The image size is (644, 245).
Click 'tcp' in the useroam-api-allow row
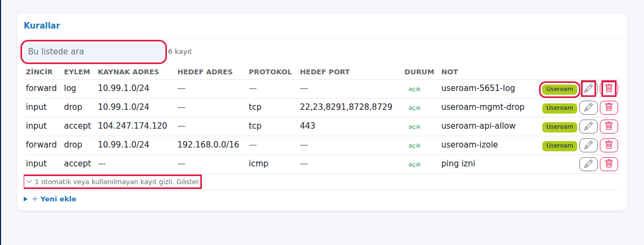255,126
